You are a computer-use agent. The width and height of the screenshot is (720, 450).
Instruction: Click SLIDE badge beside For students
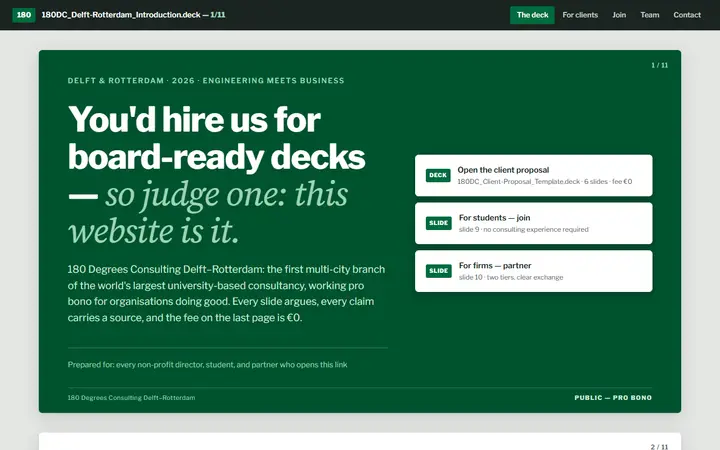[x=439, y=223]
